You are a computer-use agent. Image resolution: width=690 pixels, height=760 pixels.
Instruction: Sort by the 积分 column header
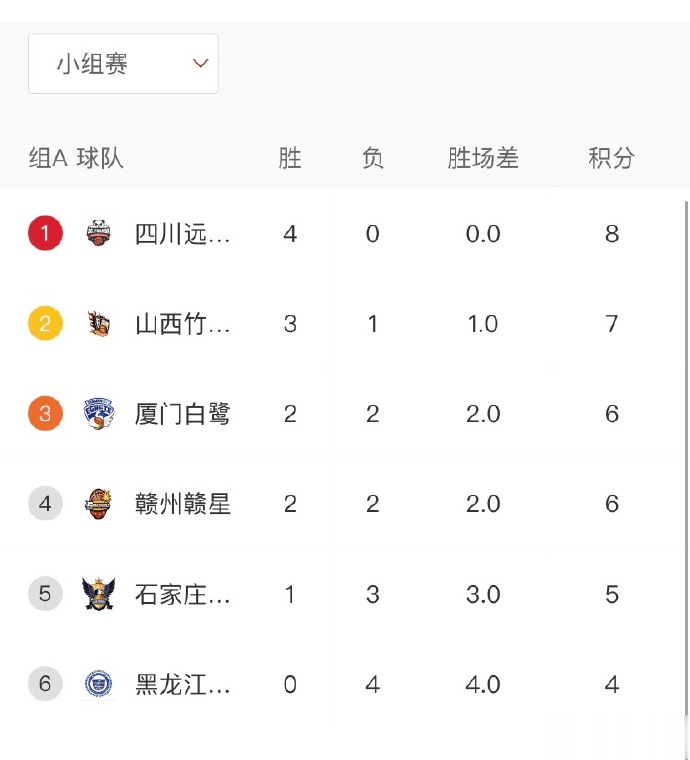tap(612, 158)
